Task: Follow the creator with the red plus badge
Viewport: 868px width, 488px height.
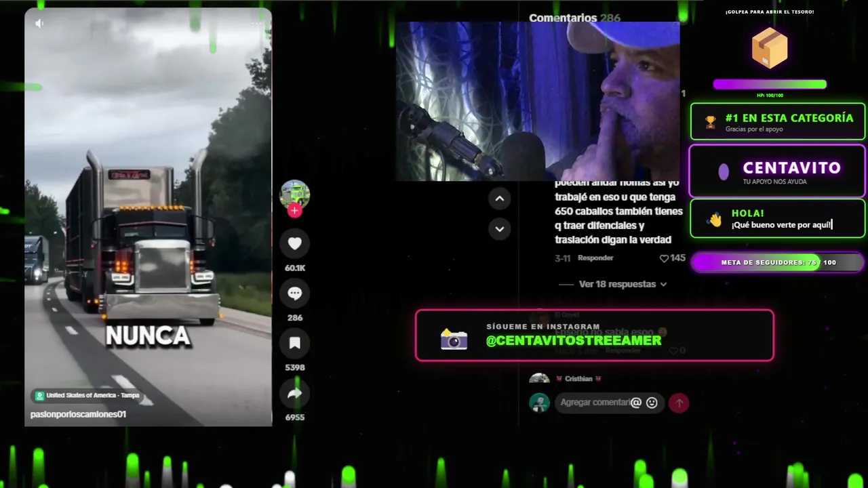Action: click(295, 211)
